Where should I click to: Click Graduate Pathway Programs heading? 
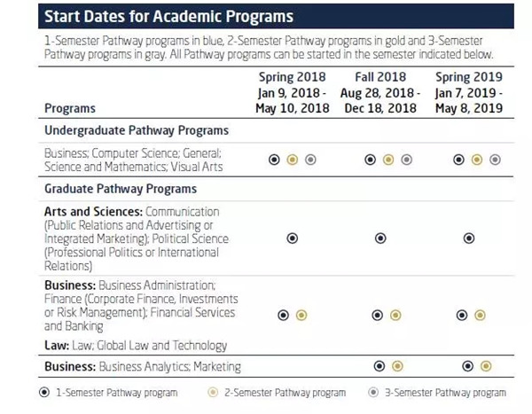[x=121, y=189]
